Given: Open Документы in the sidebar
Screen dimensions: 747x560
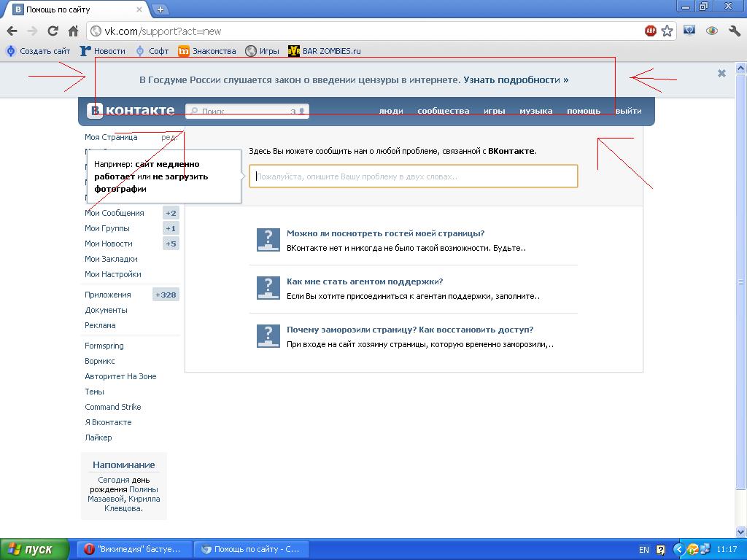Looking at the screenshot, I should [107, 310].
